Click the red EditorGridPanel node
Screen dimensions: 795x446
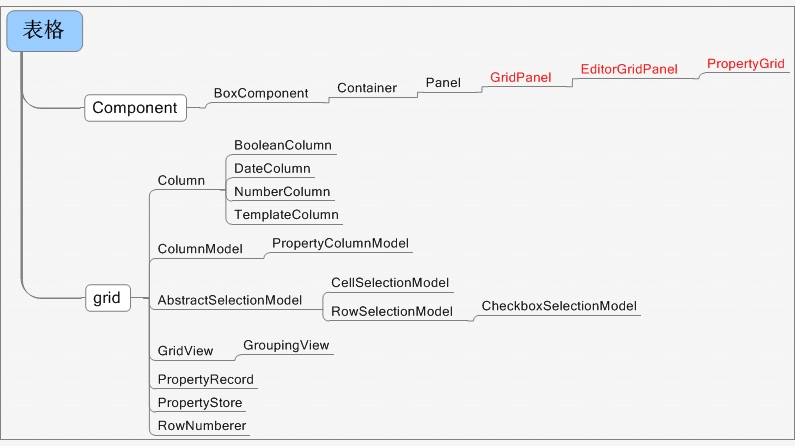[x=629, y=70]
